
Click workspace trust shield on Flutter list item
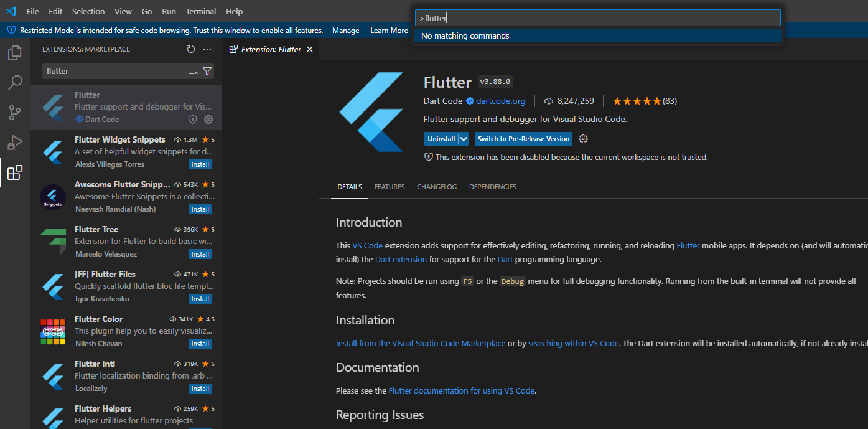point(193,120)
